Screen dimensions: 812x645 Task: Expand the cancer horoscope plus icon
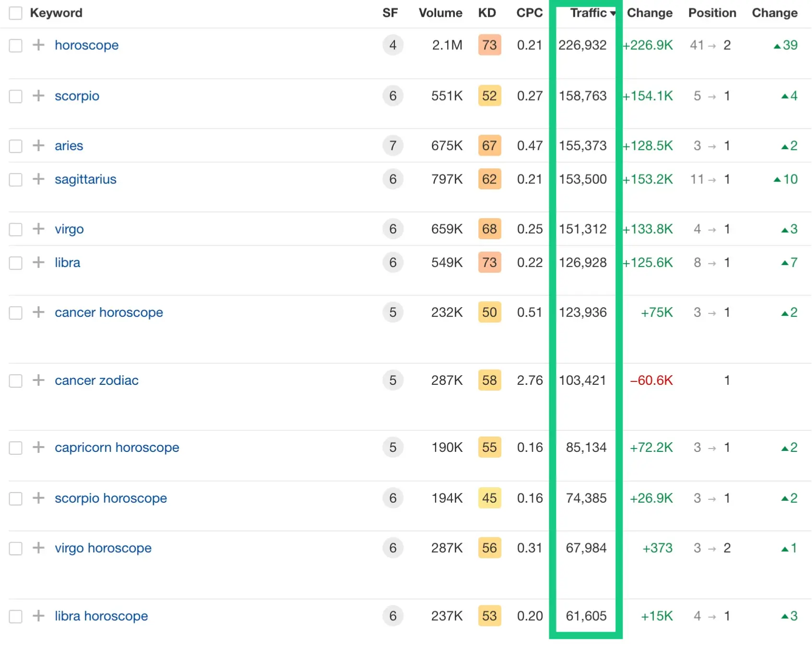[x=38, y=312]
